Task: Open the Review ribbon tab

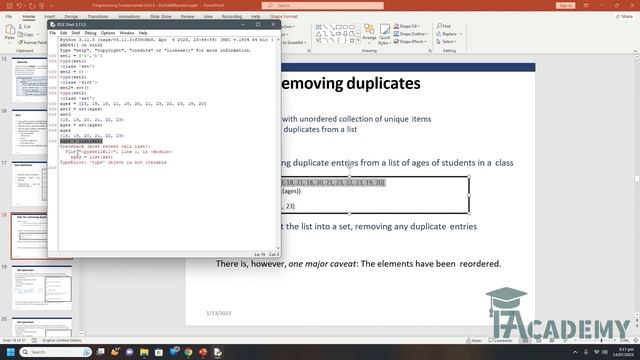Action: coord(187,16)
